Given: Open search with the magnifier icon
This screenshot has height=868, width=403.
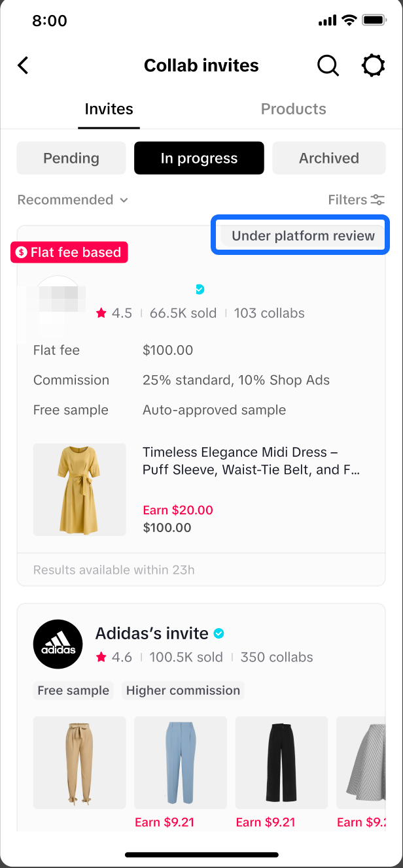Looking at the screenshot, I should pos(328,65).
